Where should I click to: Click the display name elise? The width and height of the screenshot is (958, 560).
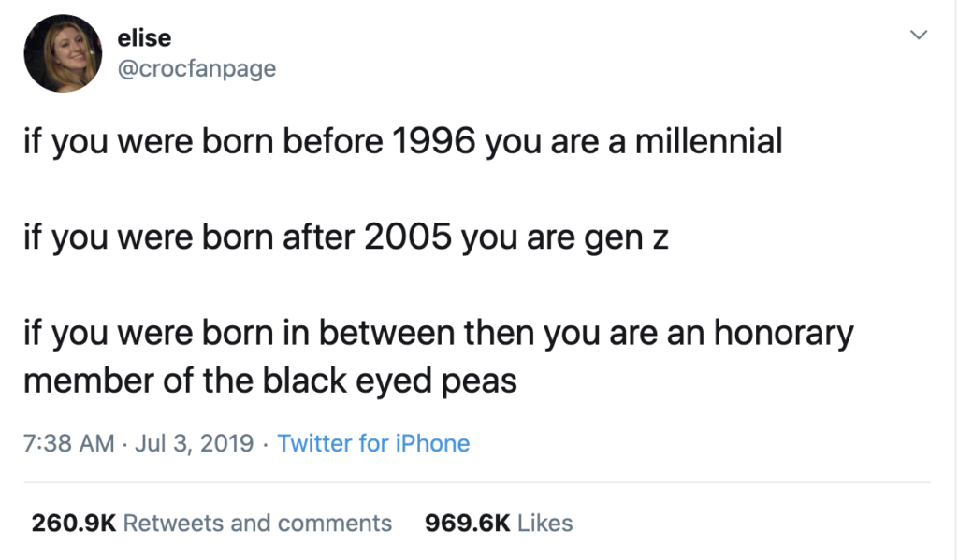tap(144, 37)
